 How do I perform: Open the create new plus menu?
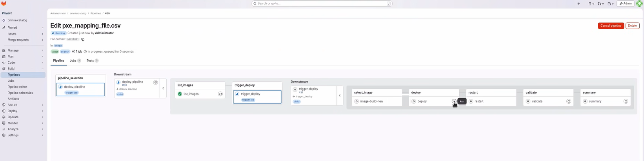579,4
